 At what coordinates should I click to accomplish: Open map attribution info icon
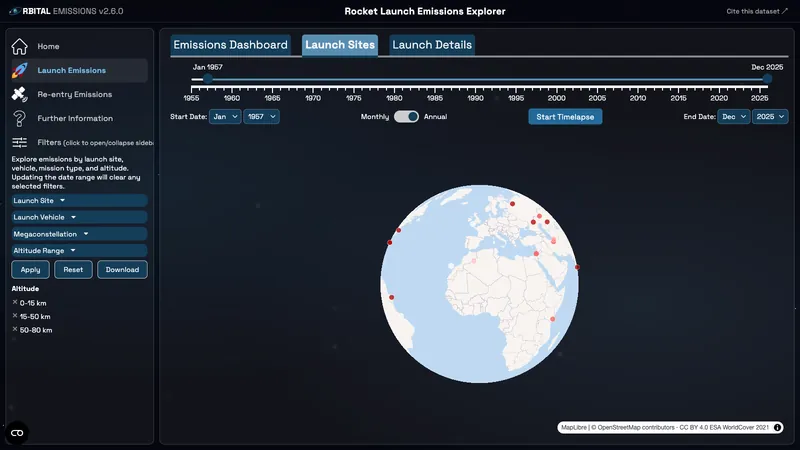(778, 428)
